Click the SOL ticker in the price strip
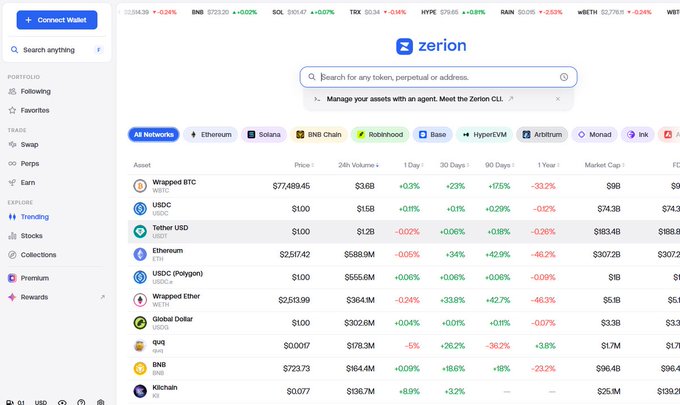Image resolution: width=680 pixels, height=405 pixels. pos(303,12)
